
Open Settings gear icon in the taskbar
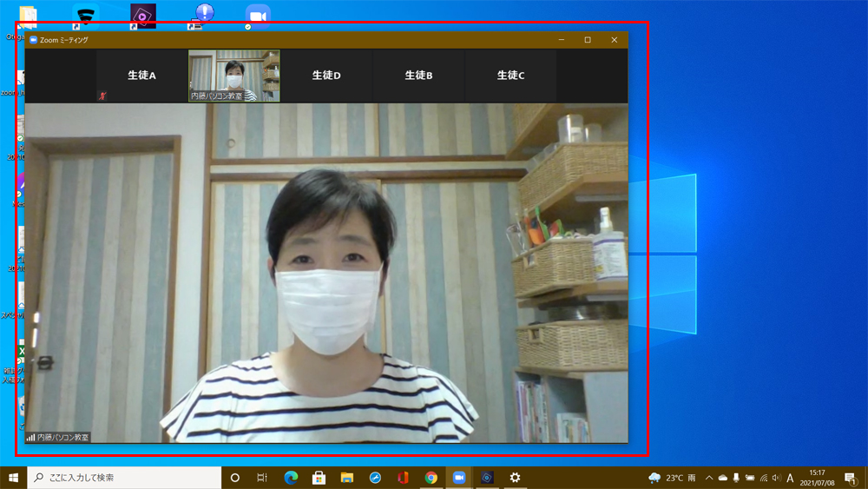515,478
